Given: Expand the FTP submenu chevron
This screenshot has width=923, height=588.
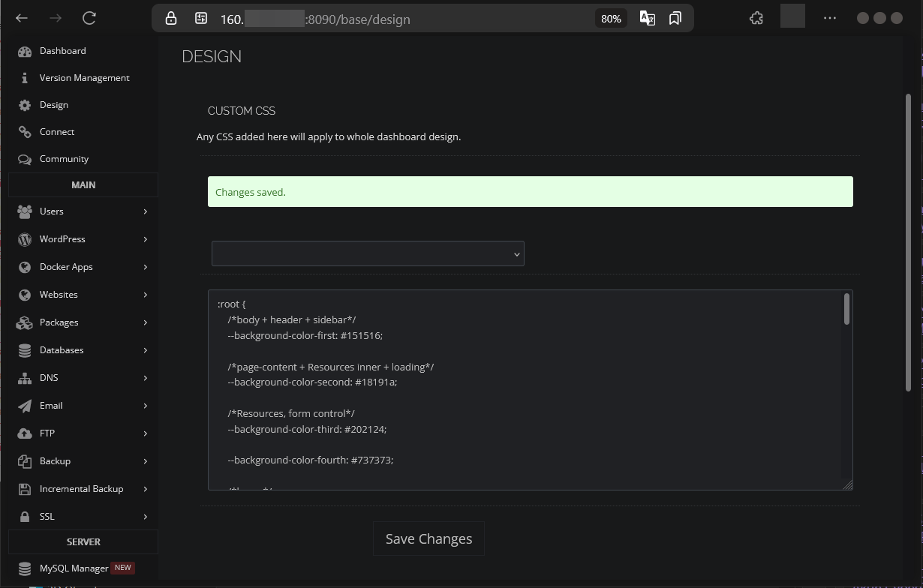Looking at the screenshot, I should [146, 433].
